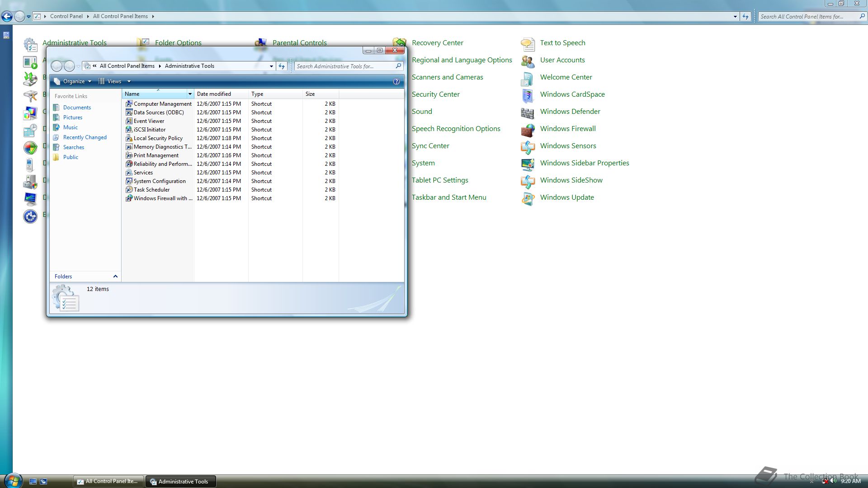Open Pictures favorite link
The height and width of the screenshot is (488, 868).
pos(73,117)
